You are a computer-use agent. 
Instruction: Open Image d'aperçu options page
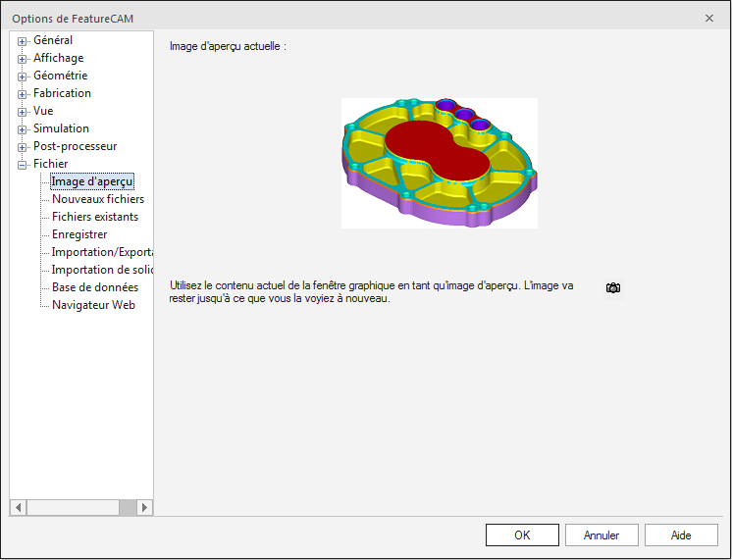92,181
